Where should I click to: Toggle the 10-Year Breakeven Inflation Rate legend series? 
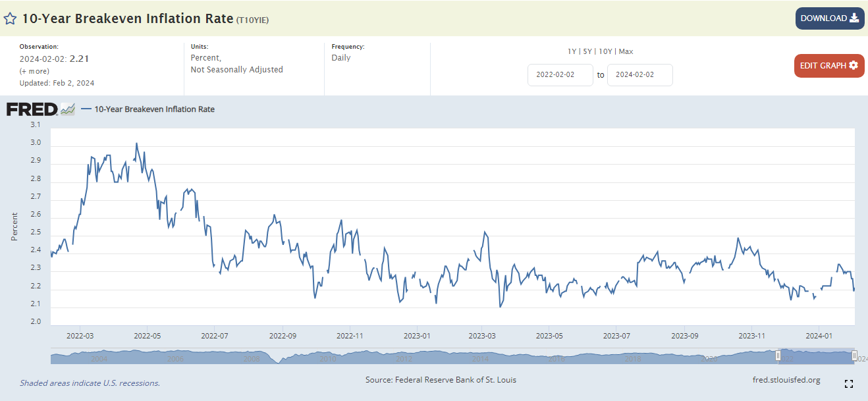point(154,109)
